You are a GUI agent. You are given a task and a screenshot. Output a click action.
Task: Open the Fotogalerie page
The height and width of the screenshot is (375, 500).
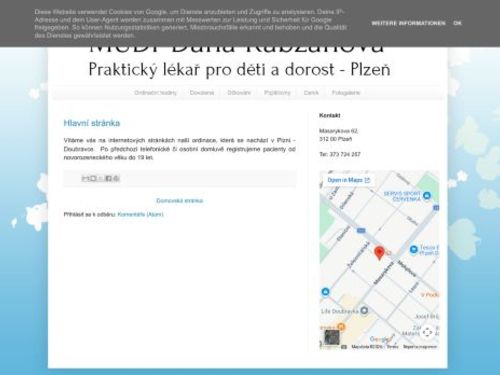[346, 93]
